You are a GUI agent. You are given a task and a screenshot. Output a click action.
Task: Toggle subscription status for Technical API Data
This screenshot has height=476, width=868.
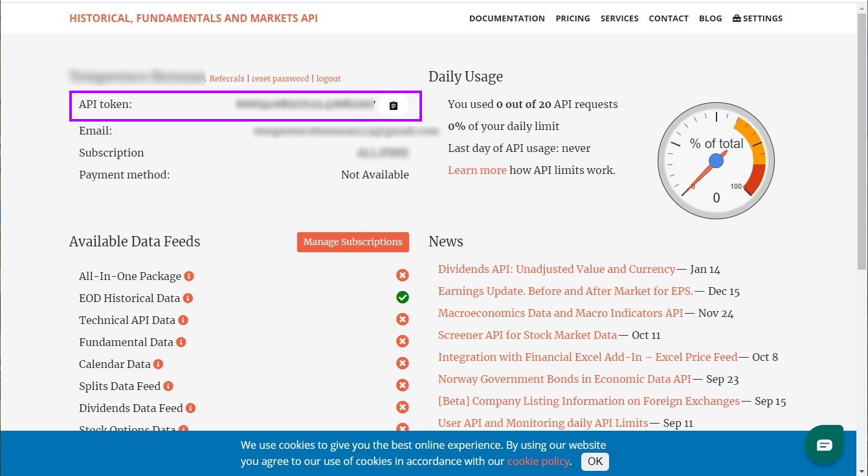tap(402, 319)
